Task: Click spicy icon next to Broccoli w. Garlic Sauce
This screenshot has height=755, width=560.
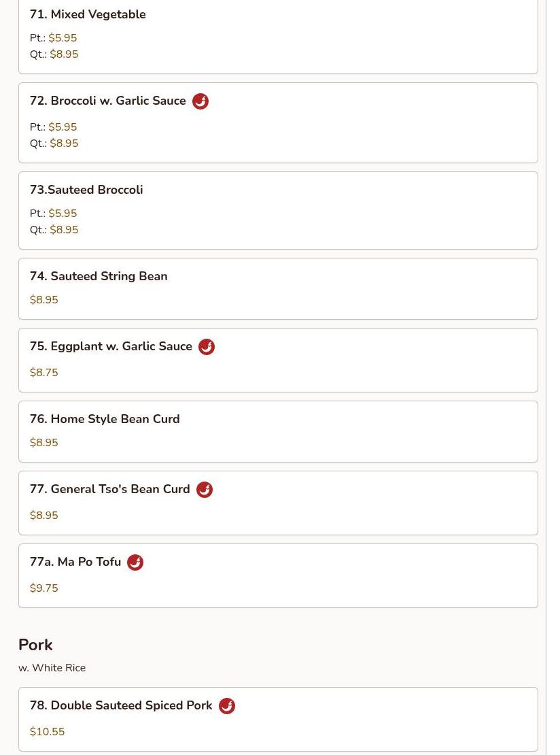Action: pos(200,101)
